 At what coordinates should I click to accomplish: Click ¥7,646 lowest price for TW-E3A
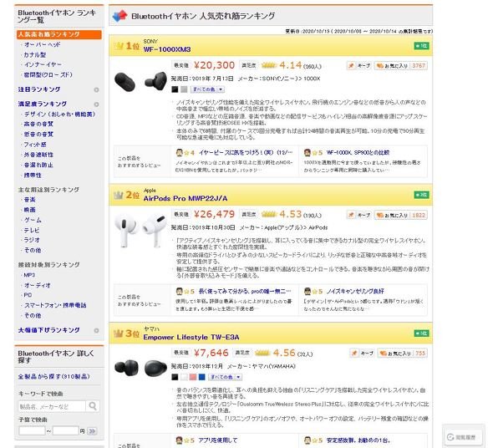click(x=211, y=353)
